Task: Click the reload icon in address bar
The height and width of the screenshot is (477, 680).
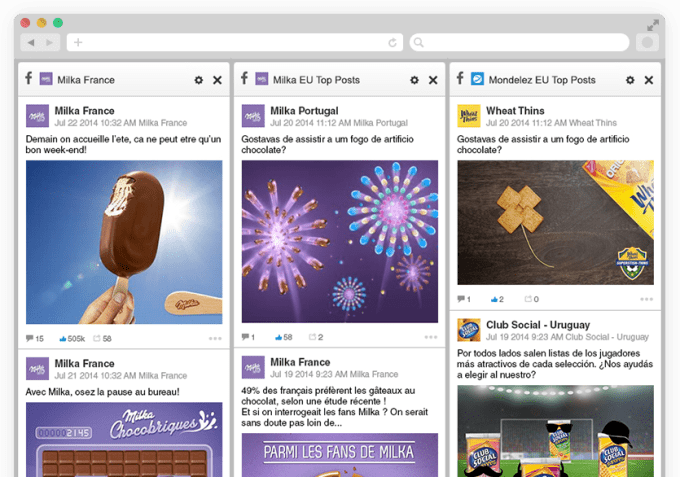Action: (x=392, y=42)
